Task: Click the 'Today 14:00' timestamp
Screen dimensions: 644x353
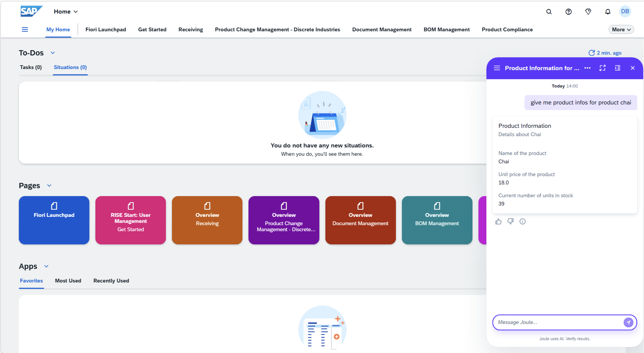Action: tap(565, 86)
